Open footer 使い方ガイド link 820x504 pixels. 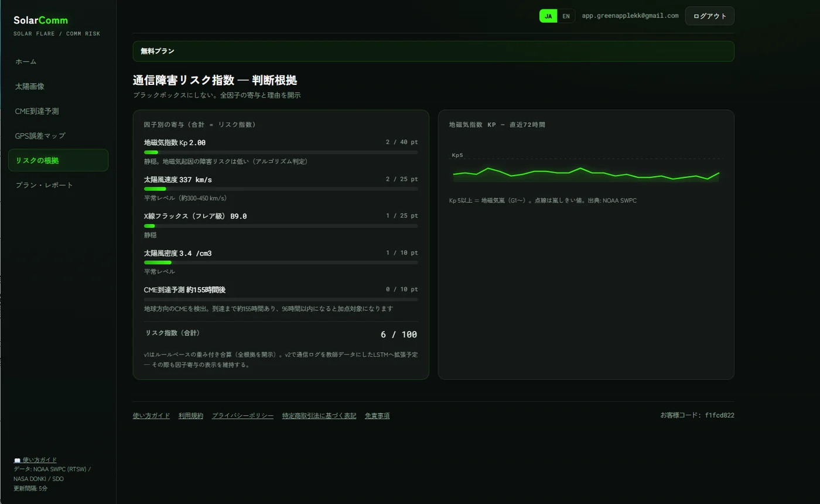[x=151, y=416]
